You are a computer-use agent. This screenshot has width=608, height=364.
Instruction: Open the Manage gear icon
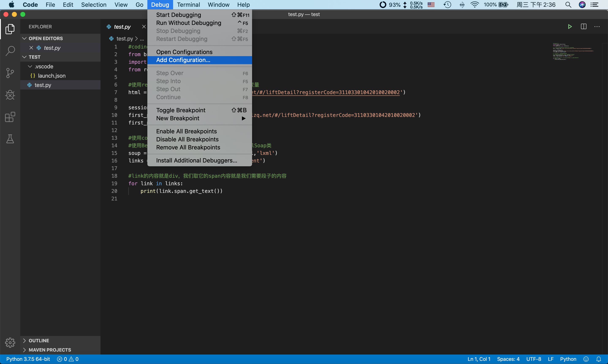tap(10, 342)
